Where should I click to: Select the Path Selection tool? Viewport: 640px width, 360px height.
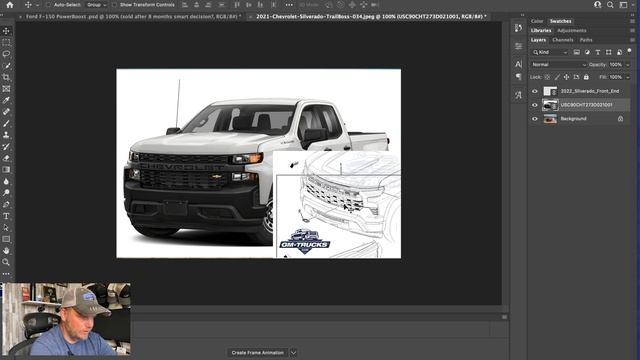[6, 227]
